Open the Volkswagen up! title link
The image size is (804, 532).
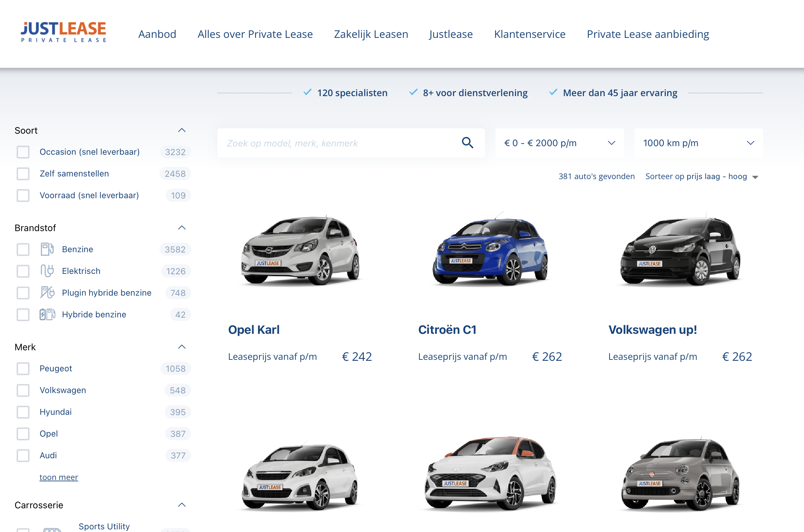(x=652, y=330)
